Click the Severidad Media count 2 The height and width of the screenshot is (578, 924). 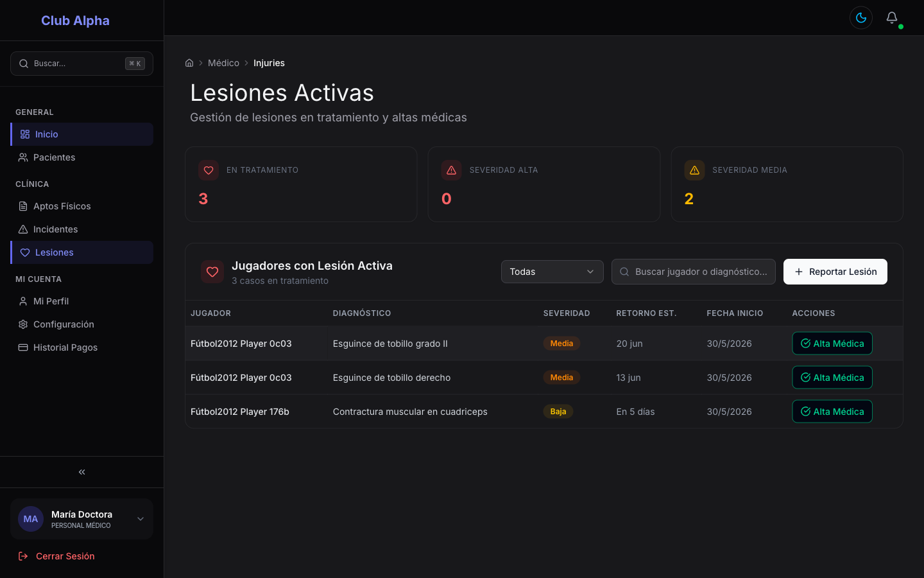coord(689,199)
